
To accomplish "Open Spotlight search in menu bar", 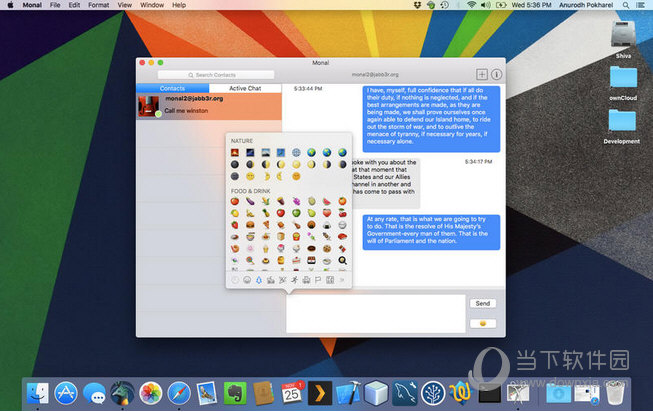I will tap(626, 5).
